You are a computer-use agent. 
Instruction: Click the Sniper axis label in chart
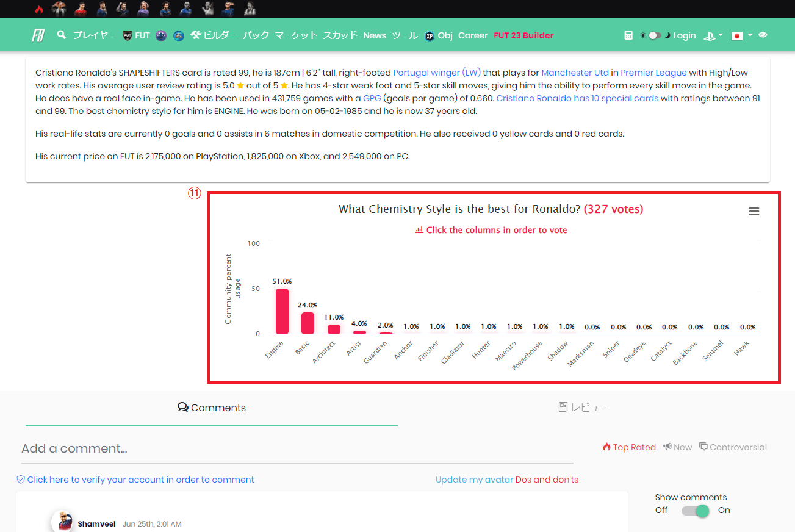point(611,350)
